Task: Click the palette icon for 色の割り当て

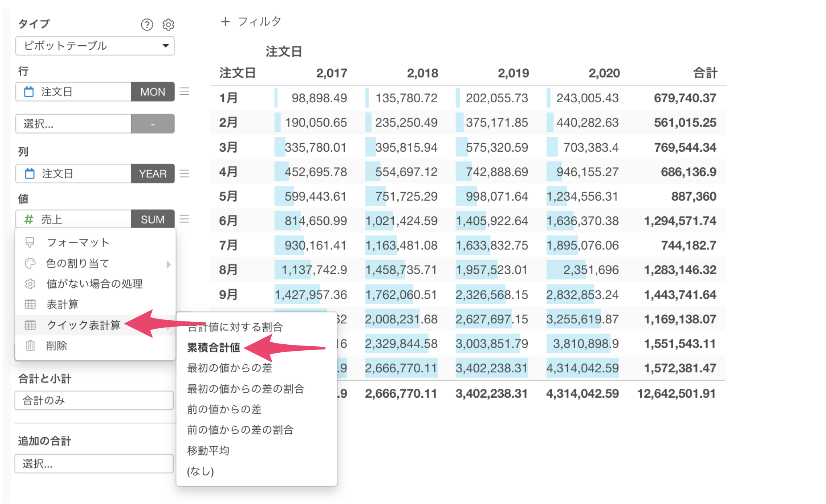Action: tap(31, 263)
